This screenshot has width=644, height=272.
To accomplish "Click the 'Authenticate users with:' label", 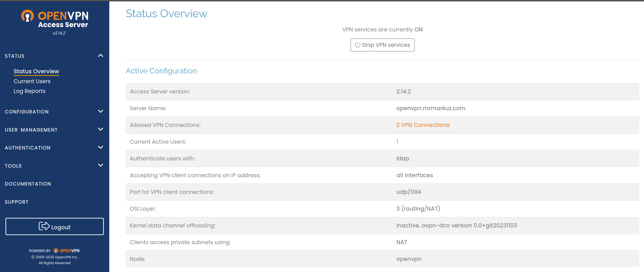I will [x=162, y=159].
